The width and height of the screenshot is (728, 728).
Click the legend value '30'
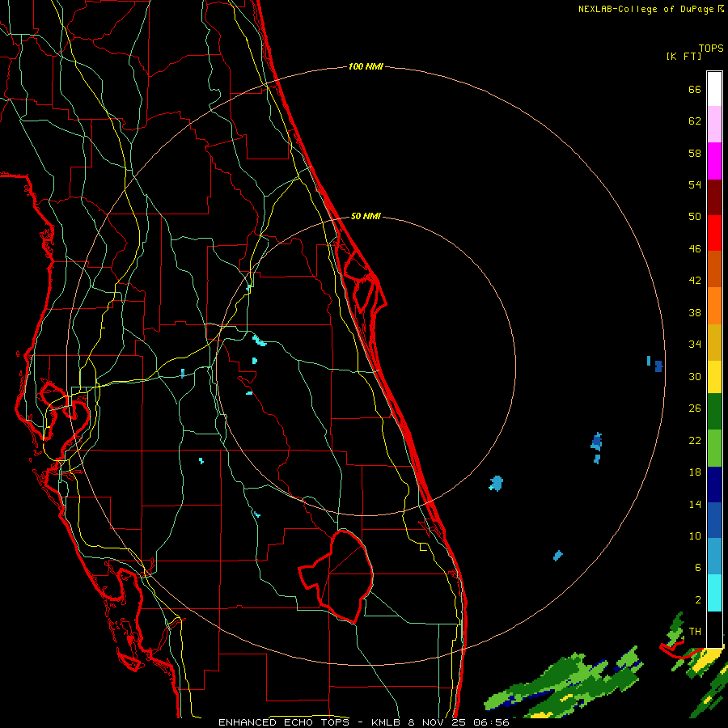(695, 376)
